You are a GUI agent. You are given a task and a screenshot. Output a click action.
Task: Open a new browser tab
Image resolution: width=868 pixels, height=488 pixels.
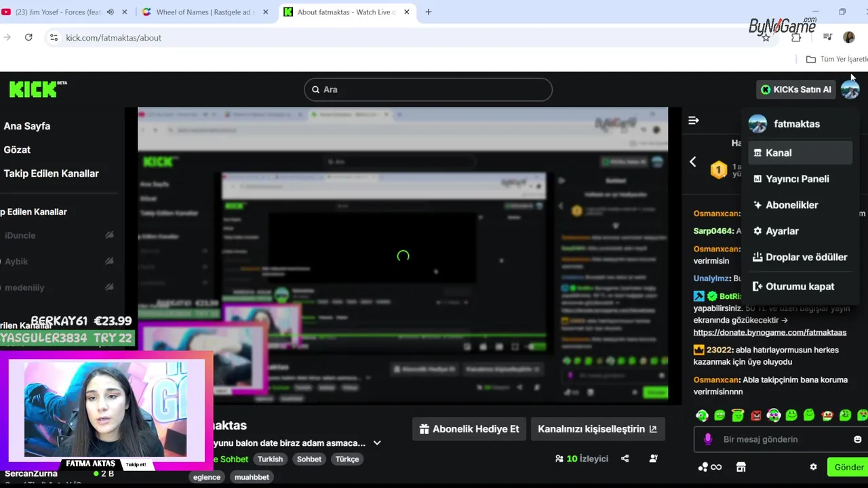[x=429, y=12]
